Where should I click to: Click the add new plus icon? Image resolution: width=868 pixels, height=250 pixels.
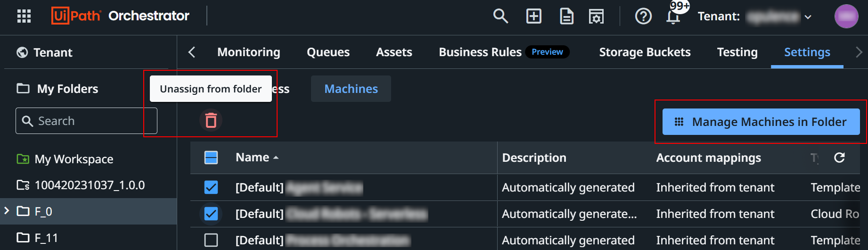pos(533,16)
